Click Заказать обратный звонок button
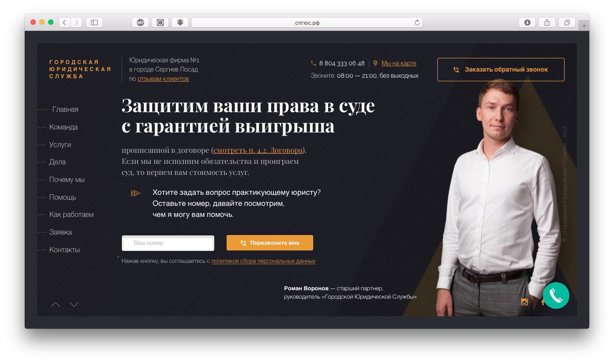 click(501, 70)
